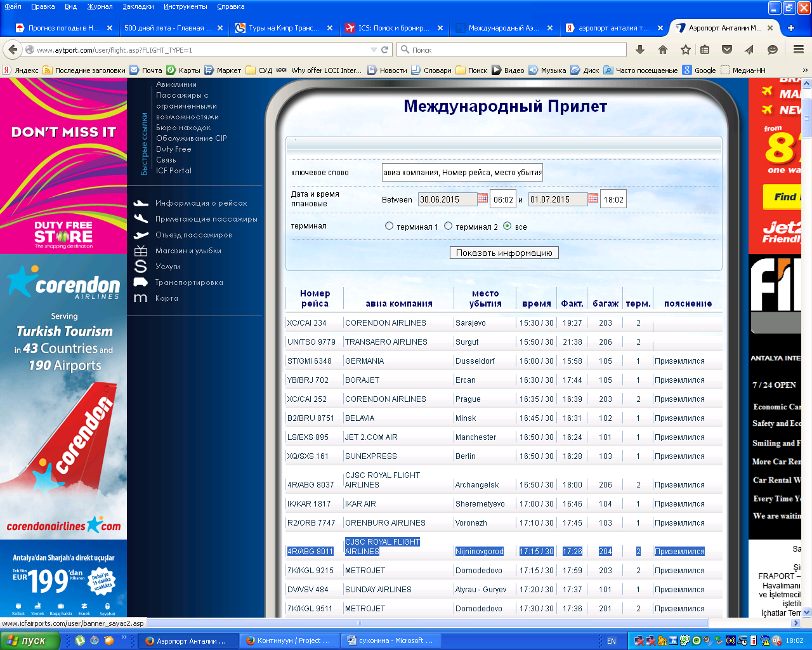Open Авиалинии sidebar link
This screenshot has height=650, width=812.
pyautogui.click(x=176, y=84)
